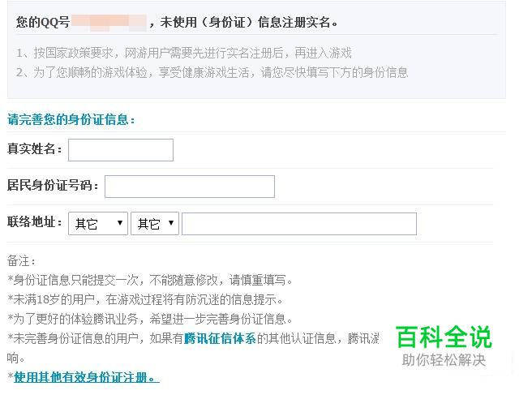532x395 pixels.
Task: Click the 居民身份证号码 field label
Action: click(53, 186)
